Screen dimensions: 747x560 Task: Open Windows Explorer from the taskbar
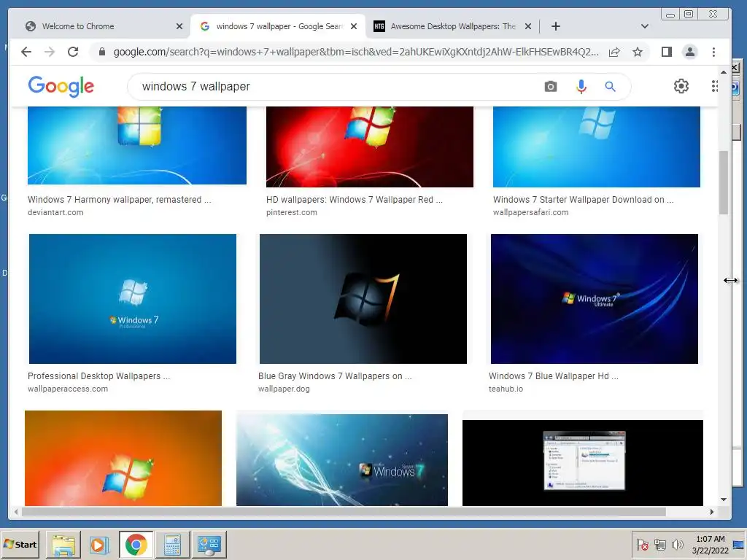point(63,545)
